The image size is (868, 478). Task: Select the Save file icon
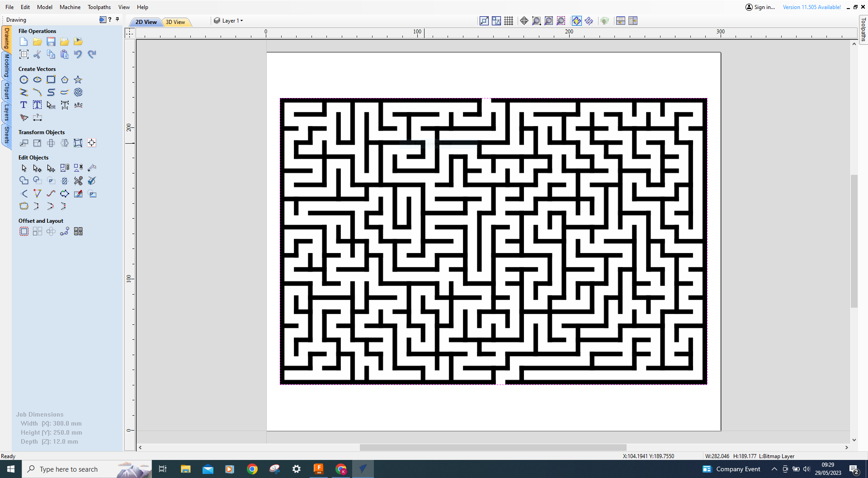tap(51, 41)
